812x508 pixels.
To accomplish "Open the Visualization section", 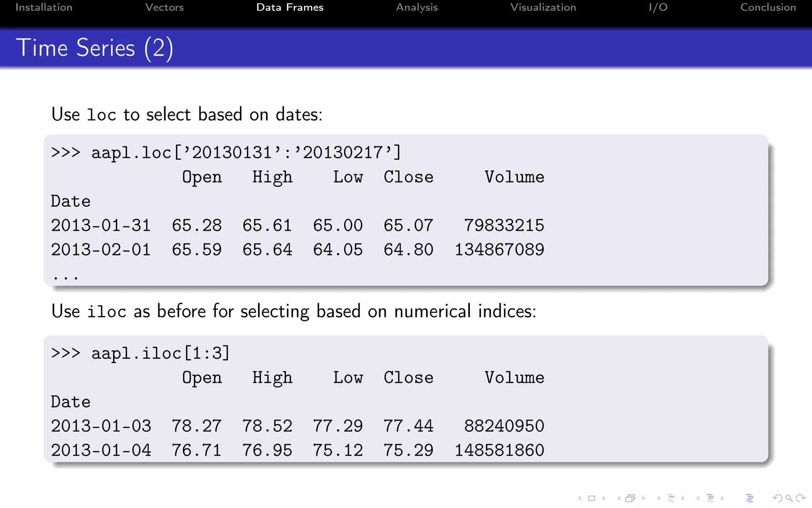I will click(543, 7).
